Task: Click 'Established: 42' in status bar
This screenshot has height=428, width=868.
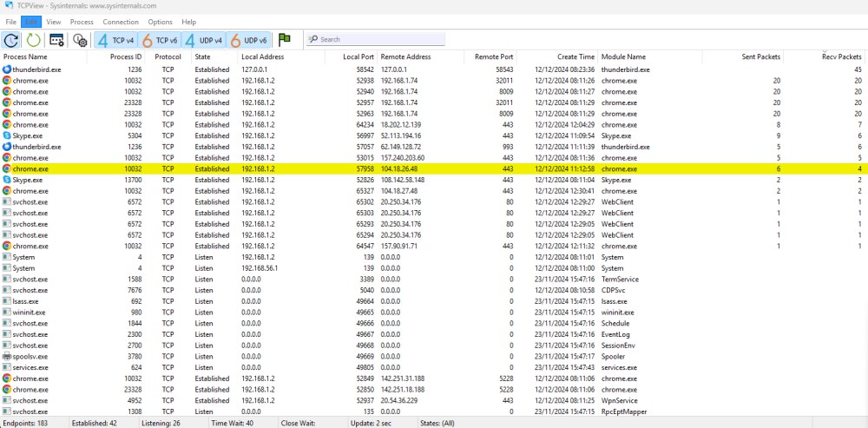Action: point(94,423)
